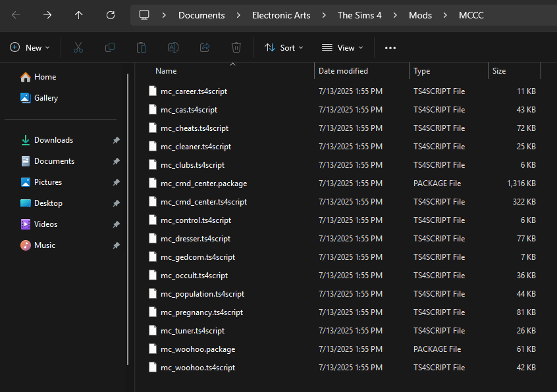Open the See more menu

[x=390, y=47]
